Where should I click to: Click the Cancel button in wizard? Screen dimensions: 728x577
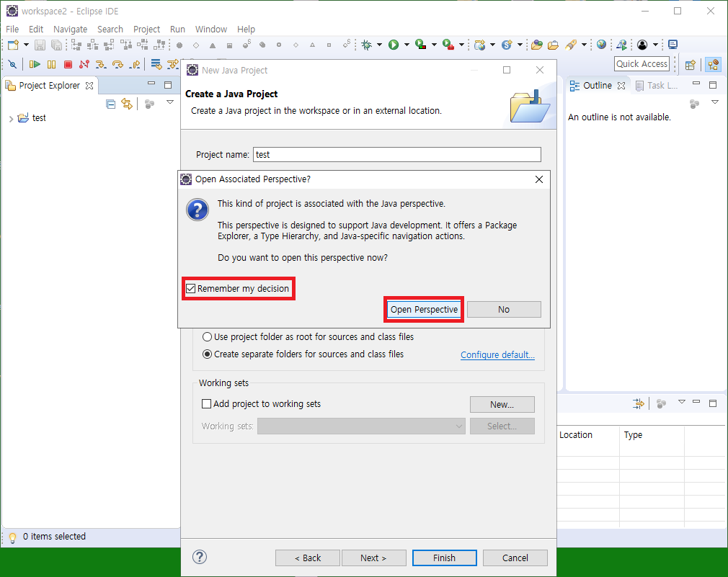tap(515, 558)
